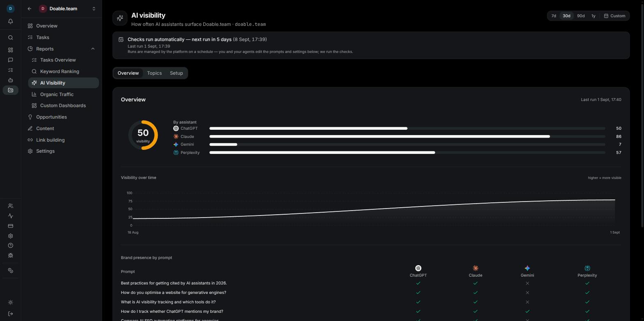This screenshot has width=644, height=321.
Task: Click the Gemini logo in prompt table header
Action: [527, 268]
